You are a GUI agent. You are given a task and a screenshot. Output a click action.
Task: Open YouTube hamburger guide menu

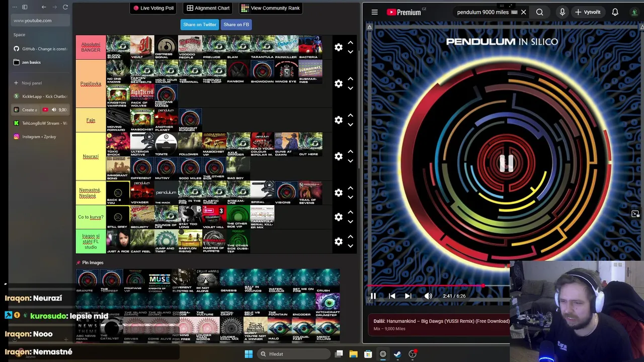pos(374,12)
